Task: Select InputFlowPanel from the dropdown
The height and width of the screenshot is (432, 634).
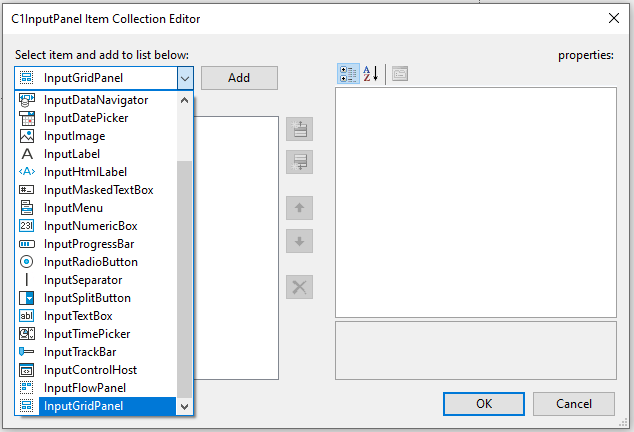Action: (85, 388)
